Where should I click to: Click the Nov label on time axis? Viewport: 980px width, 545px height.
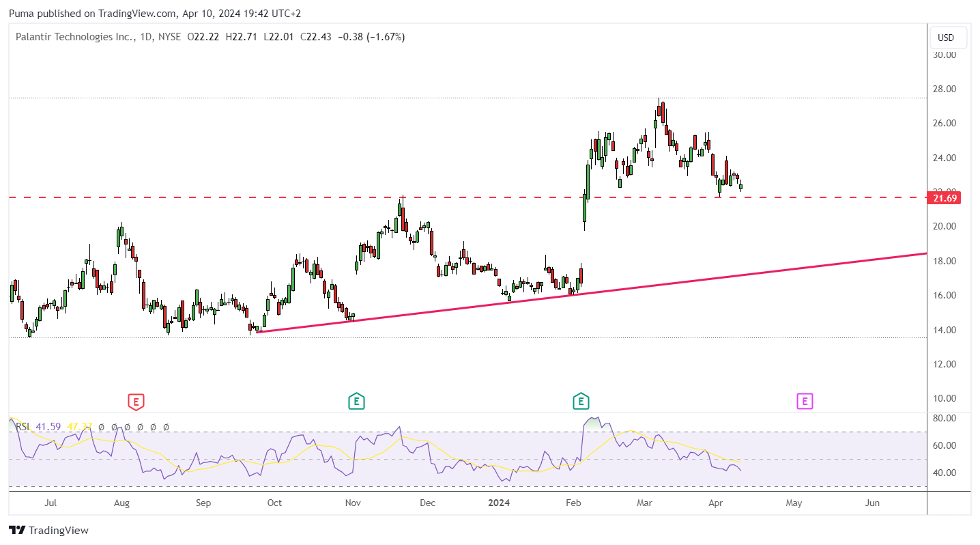(353, 503)
